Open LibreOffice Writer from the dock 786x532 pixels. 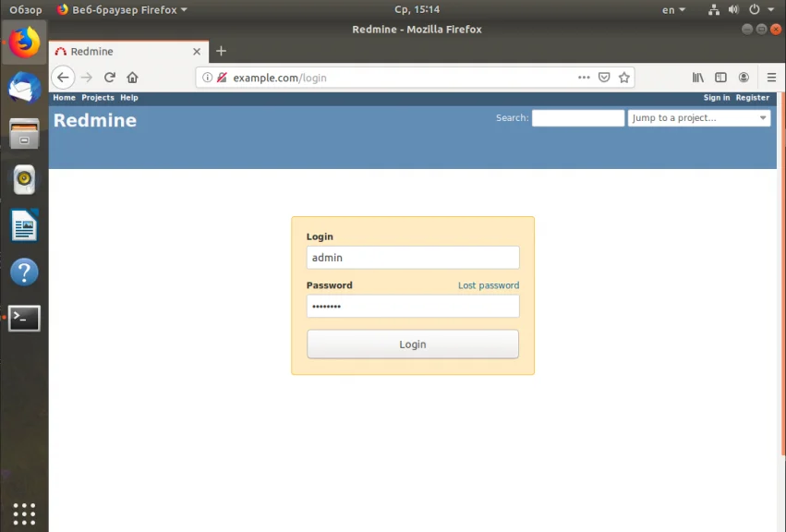[24, 225]
